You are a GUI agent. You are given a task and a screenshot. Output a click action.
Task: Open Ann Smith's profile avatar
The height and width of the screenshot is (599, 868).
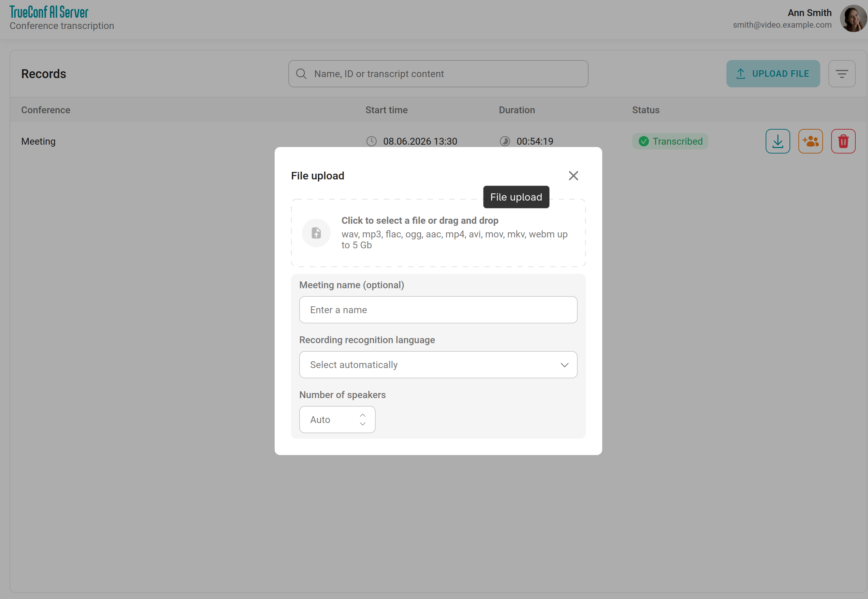pyautogui.click(x=853, y=19)
